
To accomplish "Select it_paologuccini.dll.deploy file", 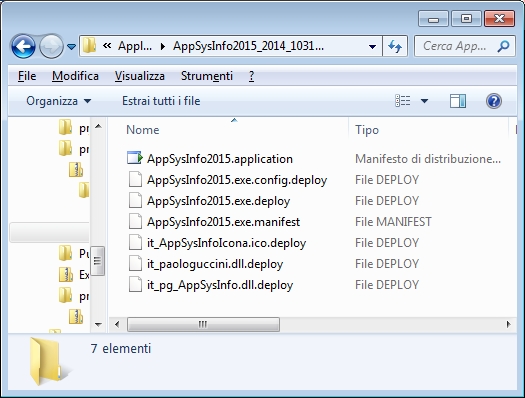I will (215, 264).
